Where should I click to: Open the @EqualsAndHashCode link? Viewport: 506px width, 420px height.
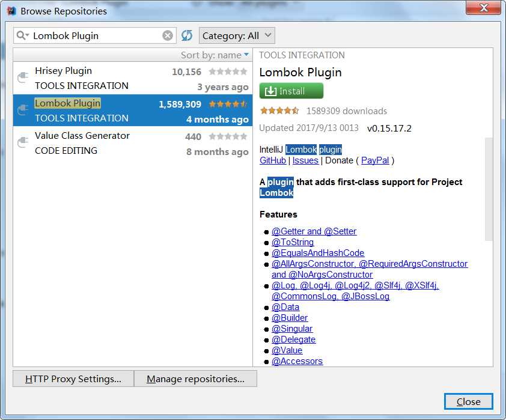318,253
